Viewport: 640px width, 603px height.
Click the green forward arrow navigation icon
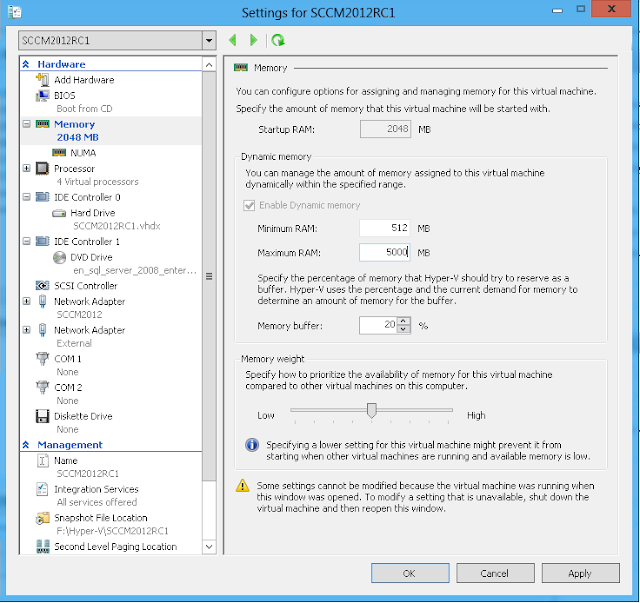(253, 40)
